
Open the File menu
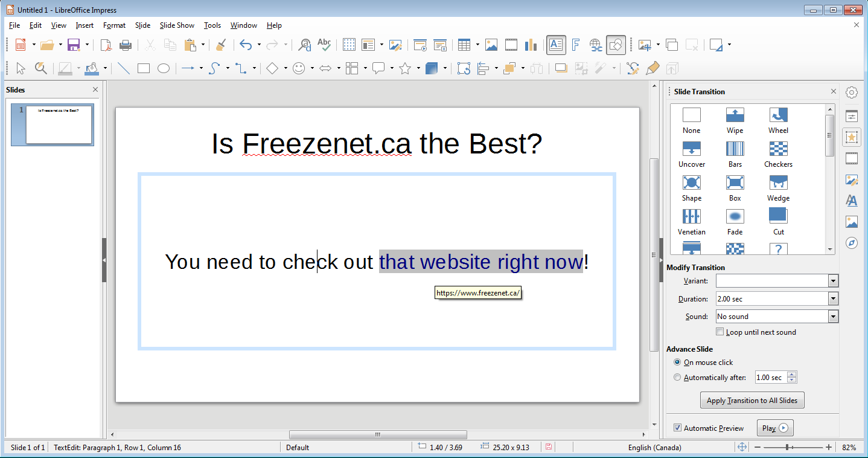(14, 25)
